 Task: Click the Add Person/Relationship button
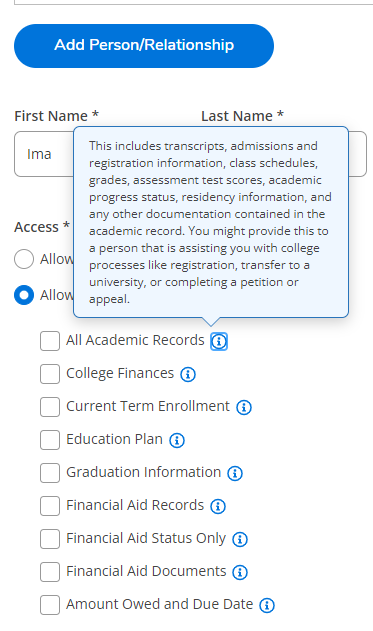[x=144, y=46]
